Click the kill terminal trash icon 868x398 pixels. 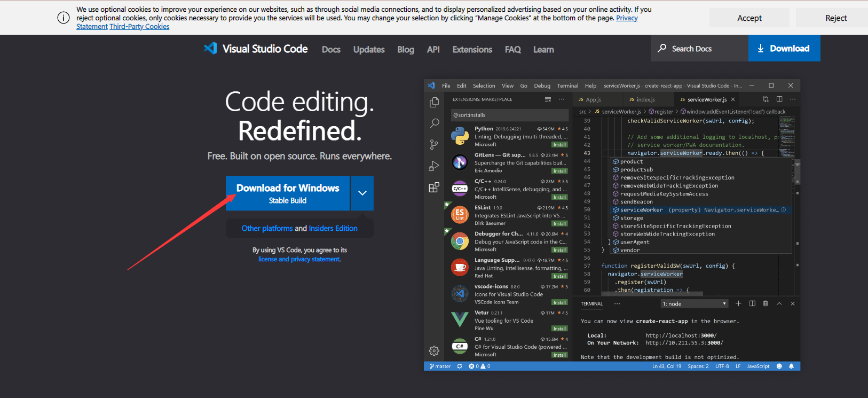tap(766, 303)
